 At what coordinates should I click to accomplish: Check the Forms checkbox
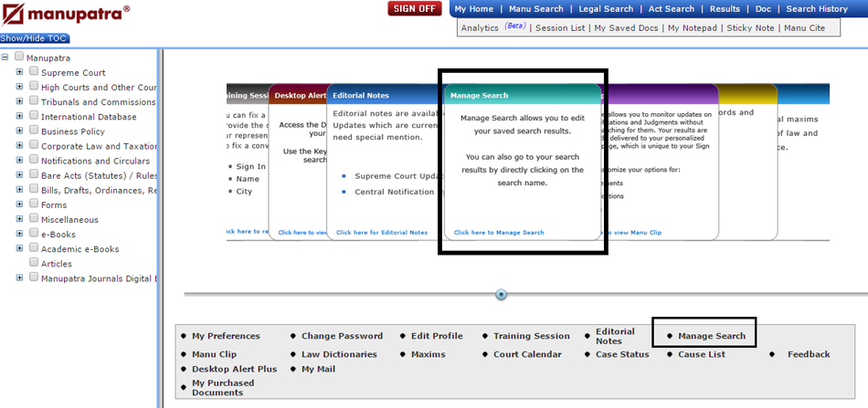point(34,204)
